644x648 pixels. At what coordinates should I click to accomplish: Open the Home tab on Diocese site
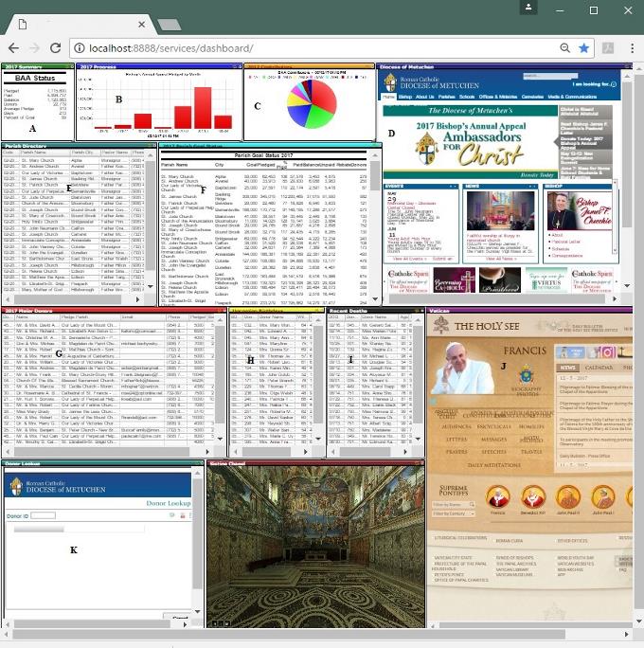pyautogui.click(x=388, y=97)
